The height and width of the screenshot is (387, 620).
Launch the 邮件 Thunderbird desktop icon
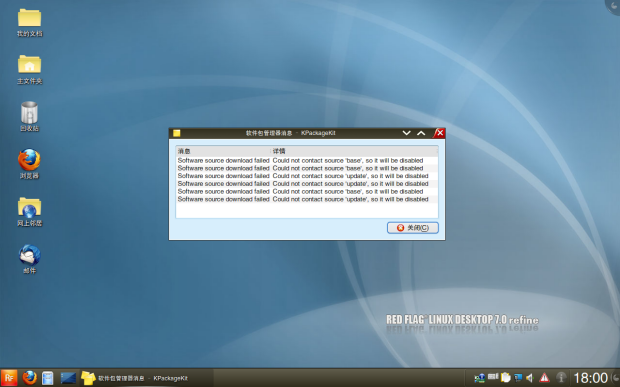click(29, 259)
